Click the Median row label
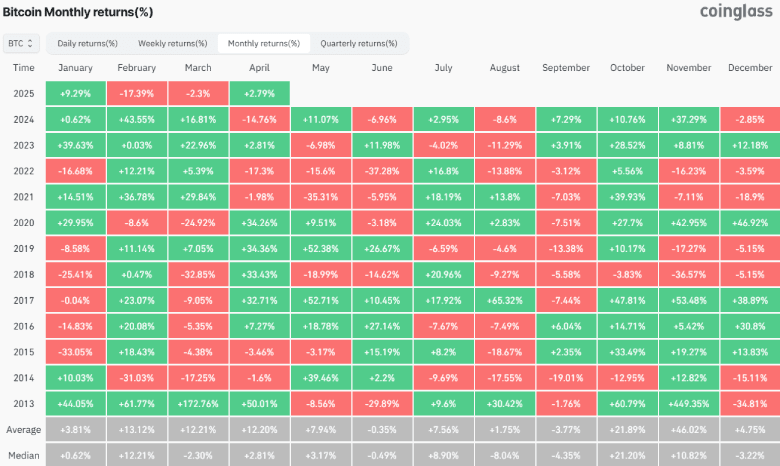 click(24, 456)
